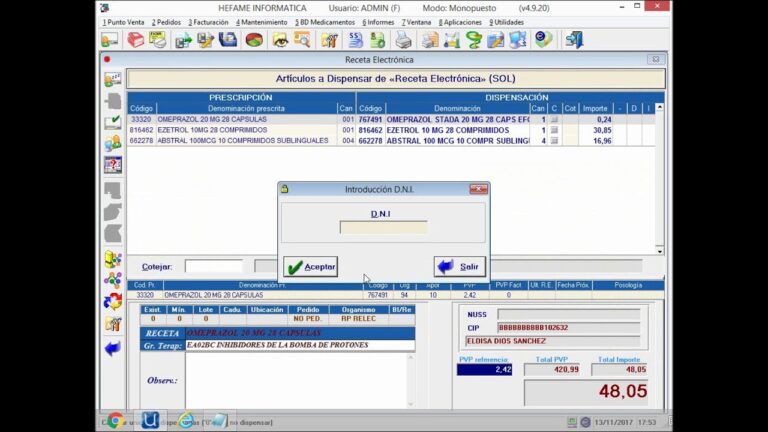Click the sidebar tools cabinet icon

click(113, 324)
